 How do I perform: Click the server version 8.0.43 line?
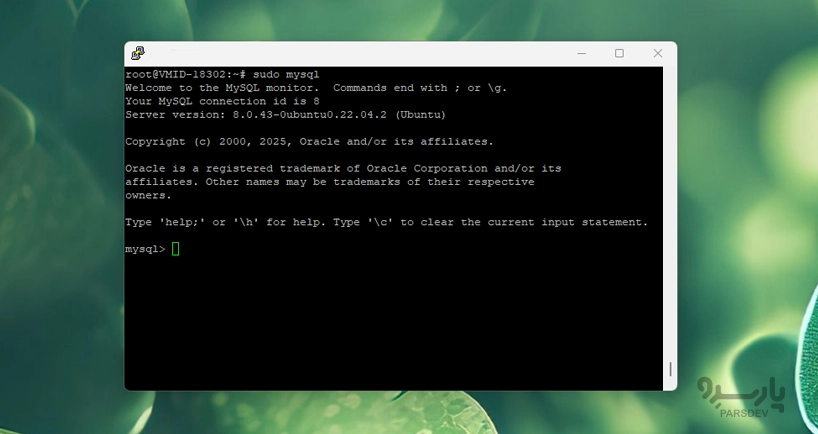(x=285, y=115)
